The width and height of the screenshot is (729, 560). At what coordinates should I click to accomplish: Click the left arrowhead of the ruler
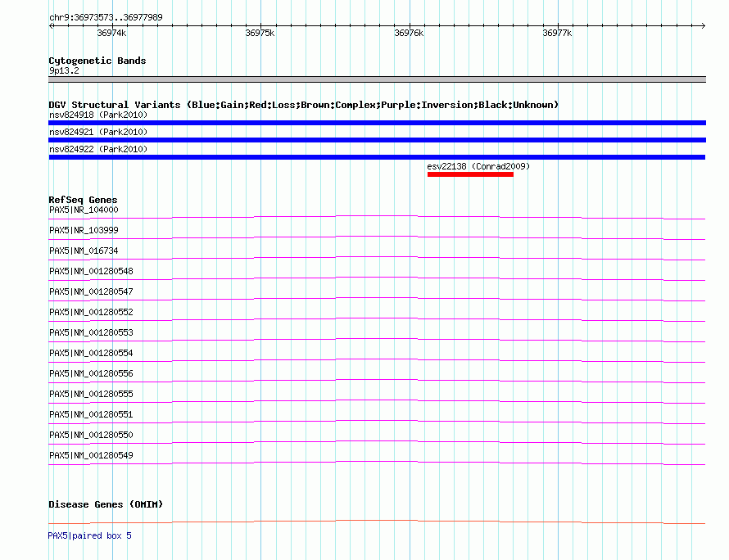click(51, 25)
